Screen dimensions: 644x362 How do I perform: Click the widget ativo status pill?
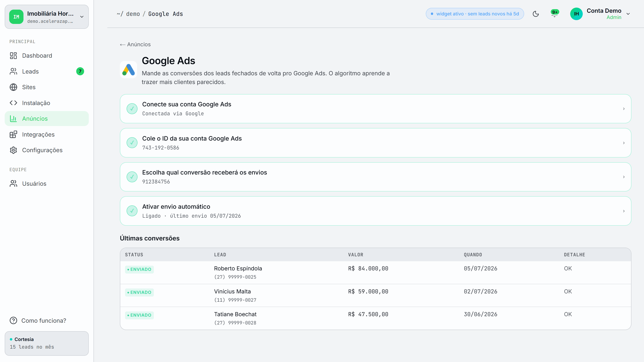click(475, 14)
